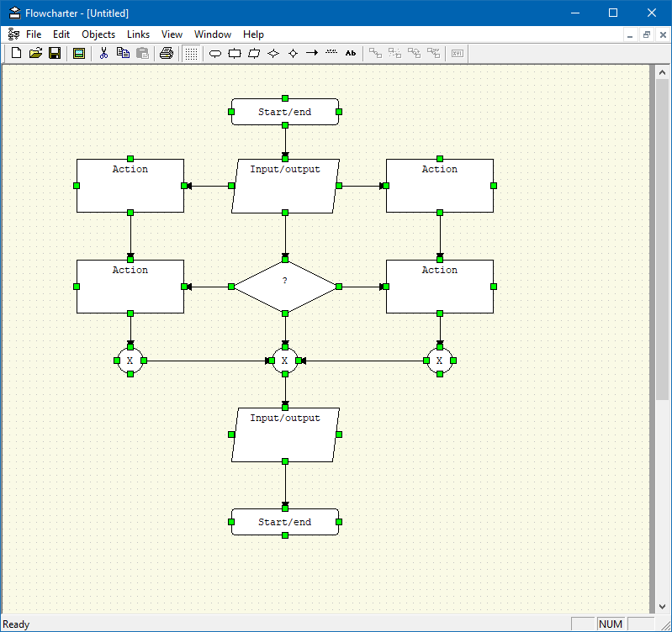Open the View menu

pos(172,34)
